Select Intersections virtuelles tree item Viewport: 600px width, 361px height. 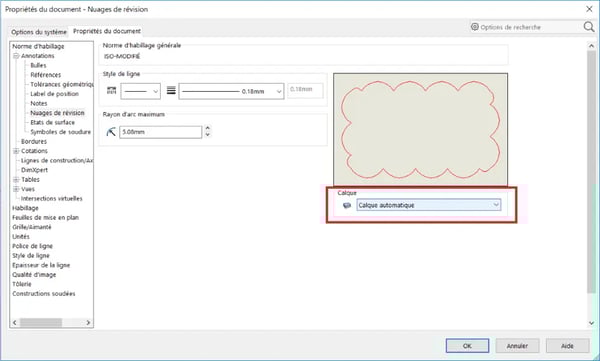point(52,199)
